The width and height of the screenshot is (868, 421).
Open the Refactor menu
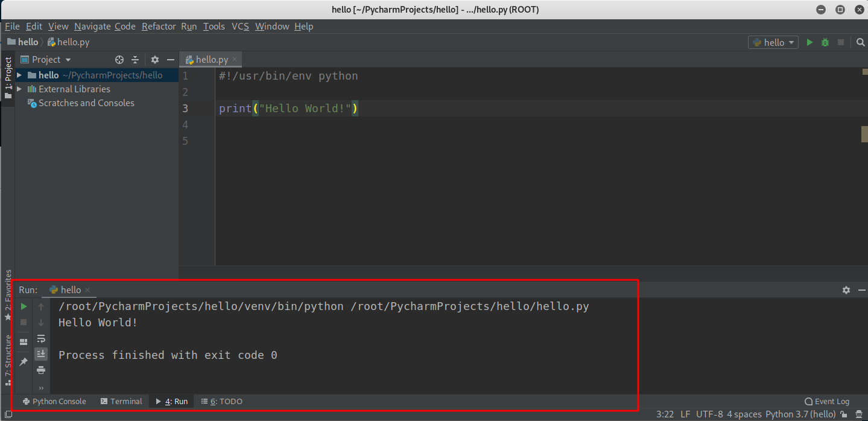[x=159, y=27]
